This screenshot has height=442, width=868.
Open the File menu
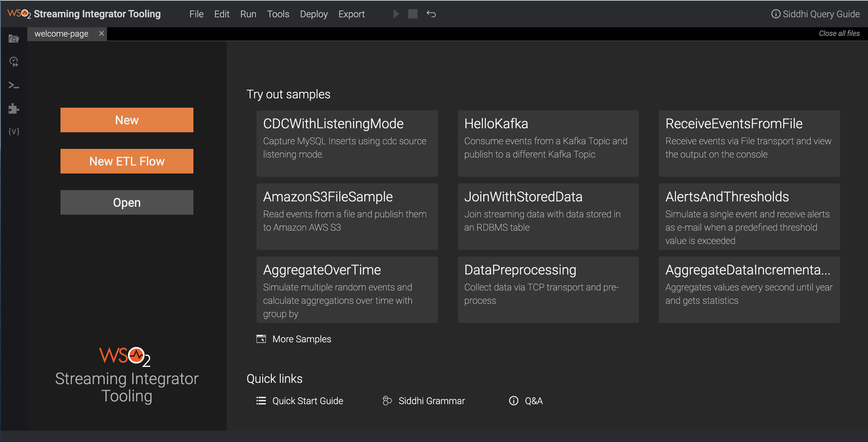(x=196, y=14)
